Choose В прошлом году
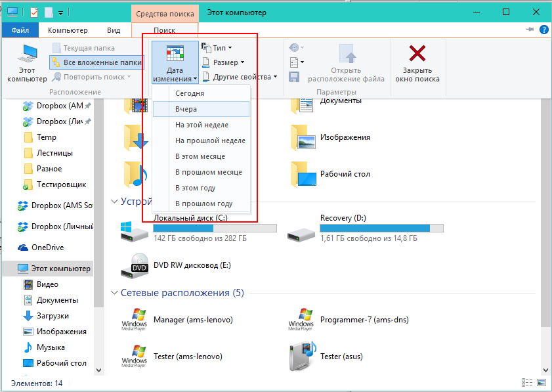The height and width of the screenshot is (392, 552). pyautogui.click(x=201, y=204)
